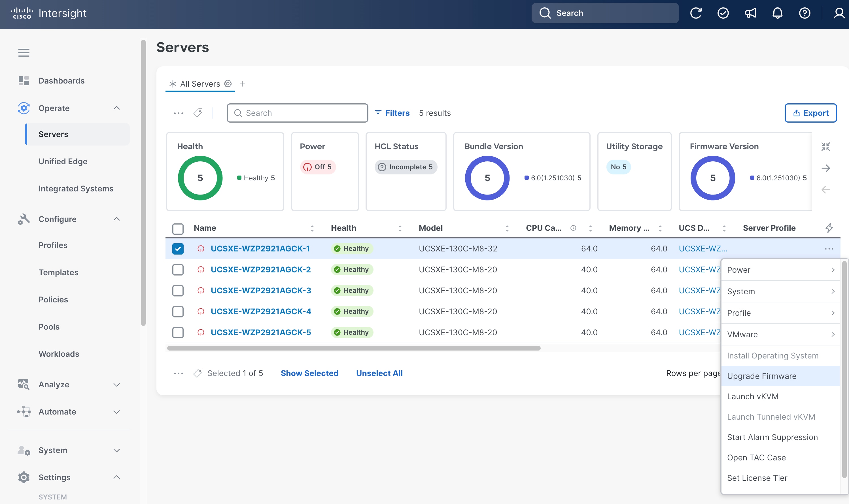The width and height of the screenshot is (849, 504).
Task: Click the refresh icon in the header
Action: (x=696, y=13)
